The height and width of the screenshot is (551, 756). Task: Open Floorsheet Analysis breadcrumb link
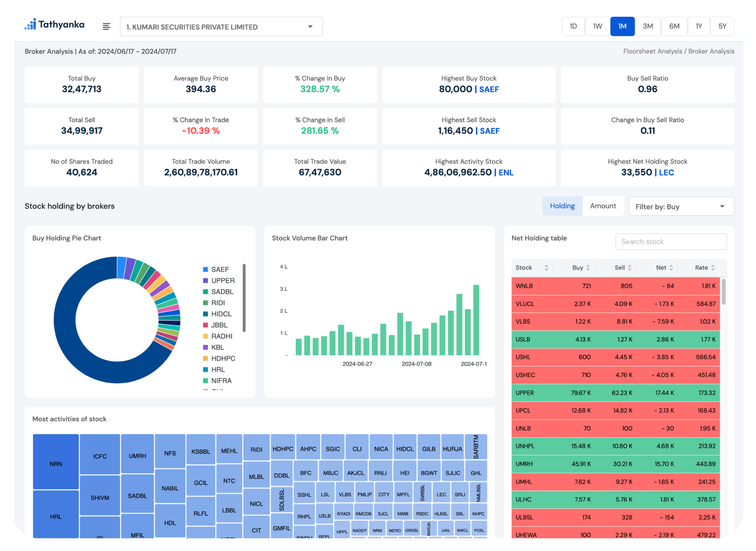(x=652, y=51)
